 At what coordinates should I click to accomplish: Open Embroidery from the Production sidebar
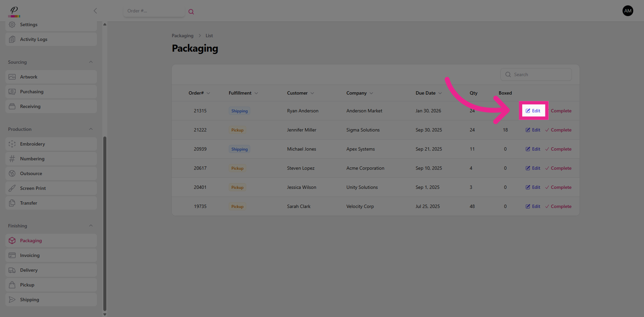click(32, 144)
